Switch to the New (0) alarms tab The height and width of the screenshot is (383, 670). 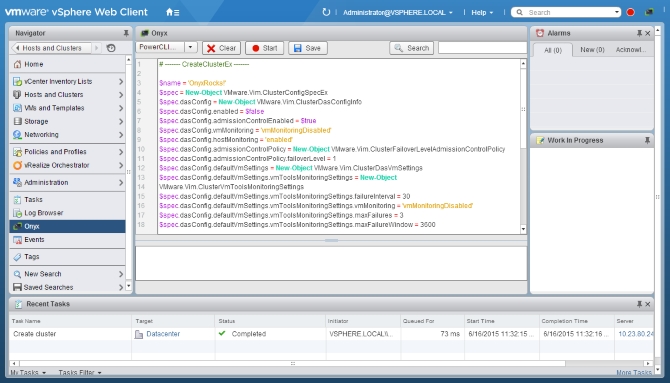pyautogui.click(x=592, y=50)
